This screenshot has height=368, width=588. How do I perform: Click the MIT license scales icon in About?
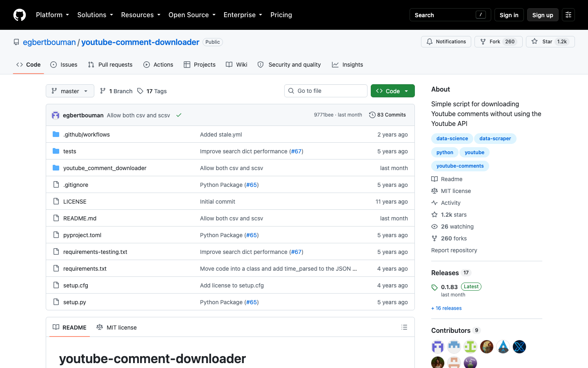[434, 191]
